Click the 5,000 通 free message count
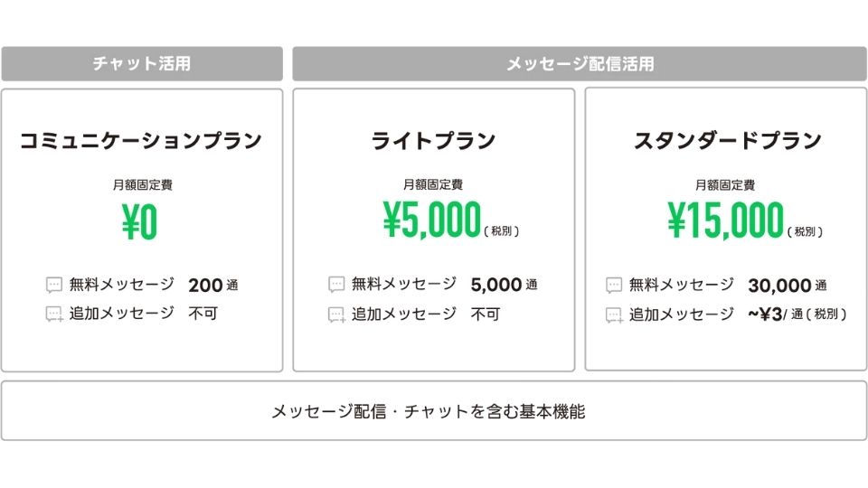The width and height of the screenshot is (868, 488). coord(504,285)
